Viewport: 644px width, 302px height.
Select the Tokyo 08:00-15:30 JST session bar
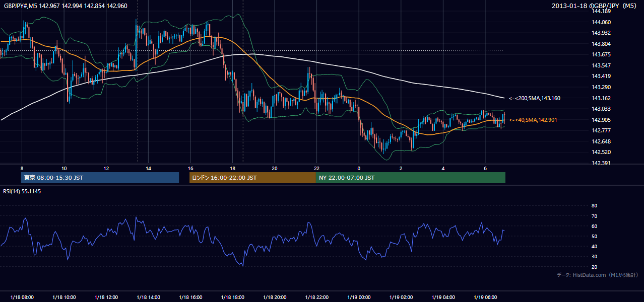click(100, 178)
